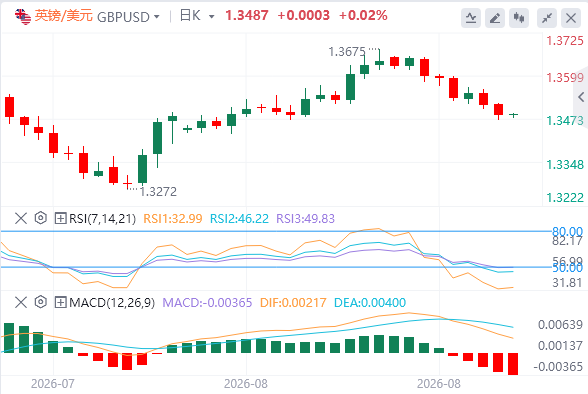Toggle MACD panel expand plus box
The height and width of the screenshot is (394, 588).
click(x=60, y=302)
